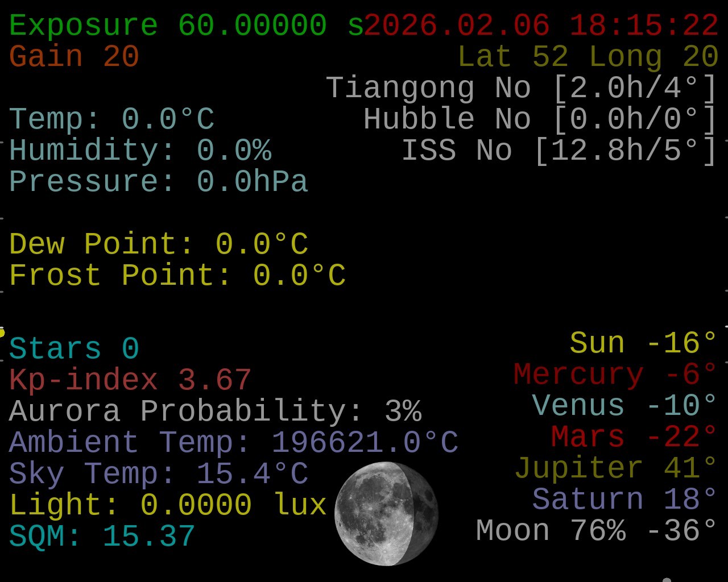
Task: Click the Humidity 0.0% reading
Action: tap(140, 151)
